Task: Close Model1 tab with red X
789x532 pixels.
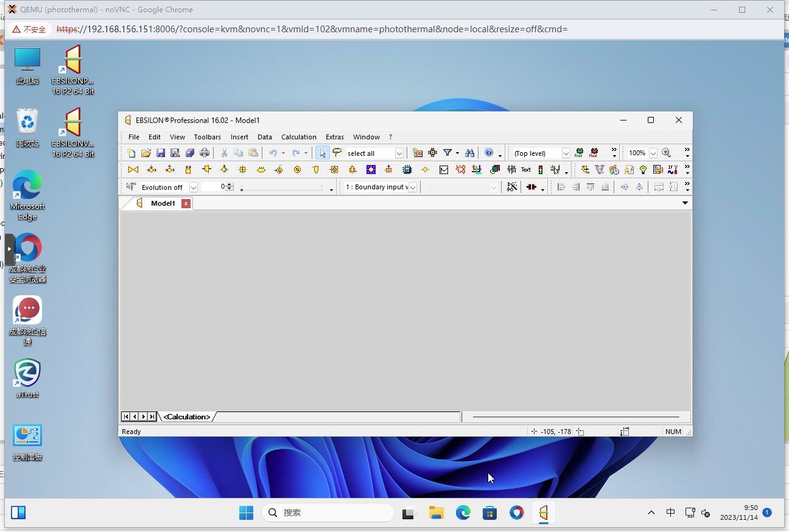Action: point(186,203)
